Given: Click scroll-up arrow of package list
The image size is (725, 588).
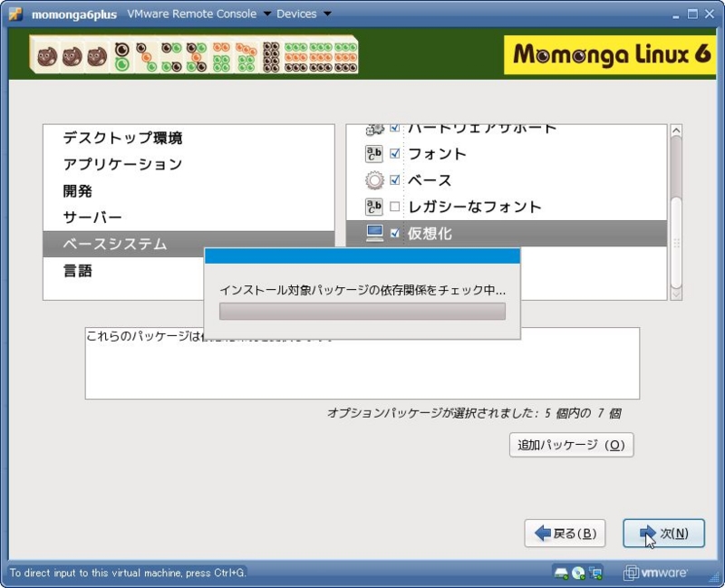Looking at the screenshot, I should point(676,130).
